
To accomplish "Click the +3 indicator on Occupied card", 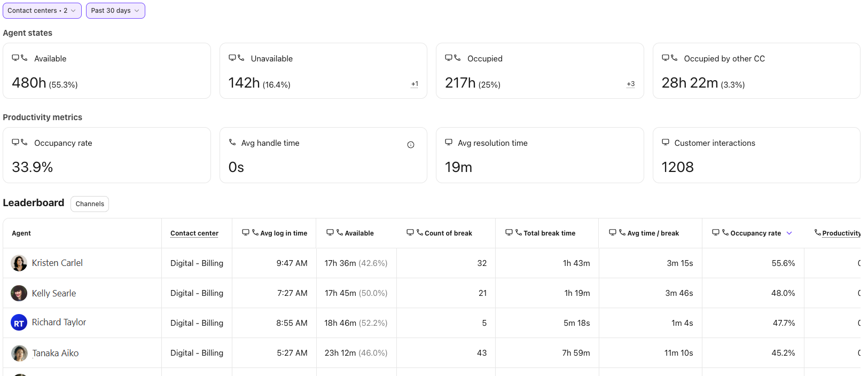I will pos(631,84).
